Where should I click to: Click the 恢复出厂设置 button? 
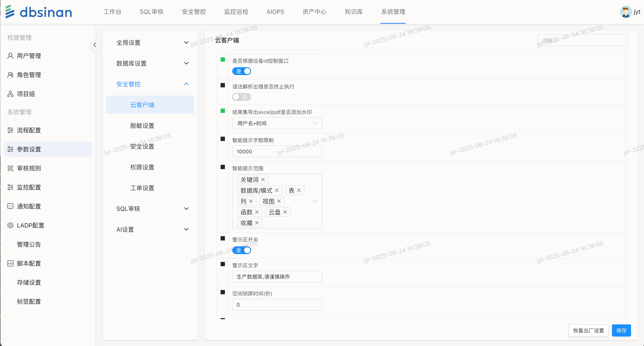[588, 330]
